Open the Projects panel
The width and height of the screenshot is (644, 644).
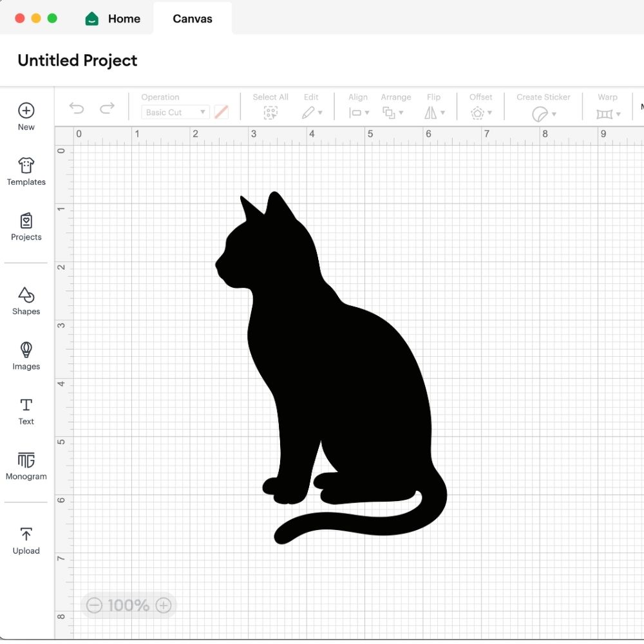pyautogui.click(x=26, y=227)
